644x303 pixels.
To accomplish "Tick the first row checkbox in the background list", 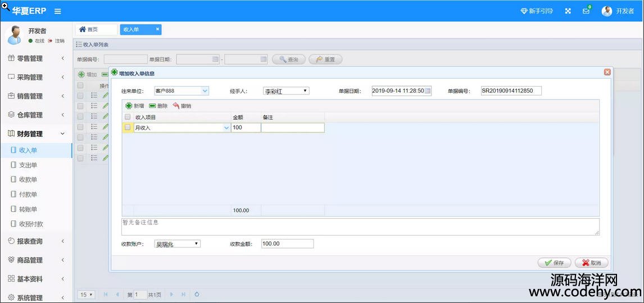I will [80, 96].
